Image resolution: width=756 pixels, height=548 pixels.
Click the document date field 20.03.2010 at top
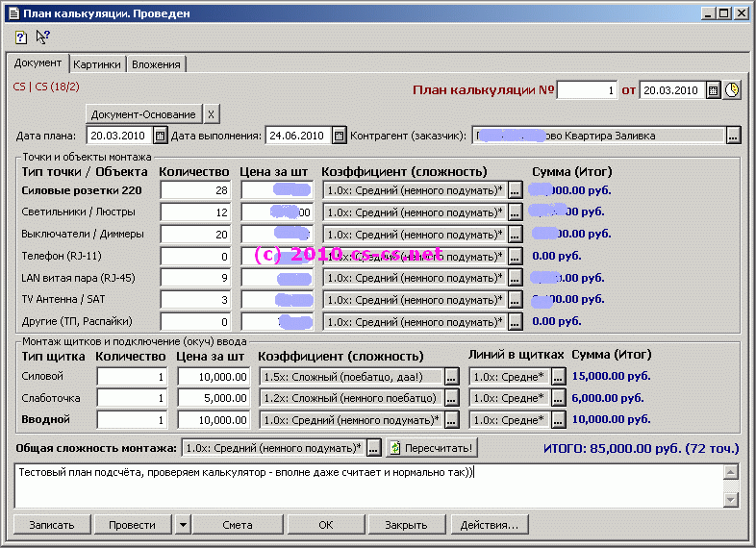[672, 90]
